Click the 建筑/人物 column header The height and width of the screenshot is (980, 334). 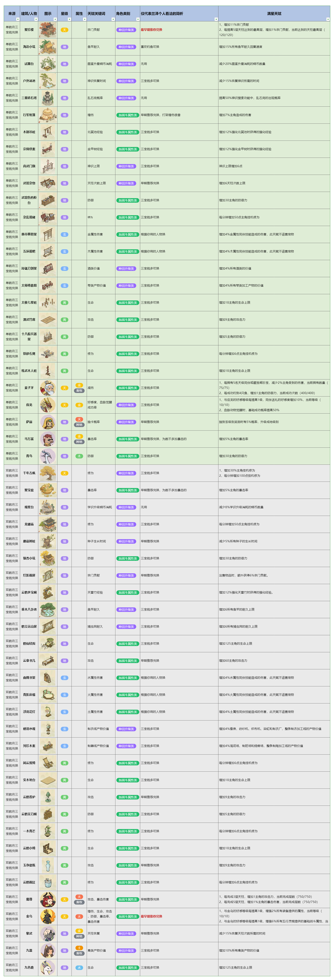click(29, 14)
